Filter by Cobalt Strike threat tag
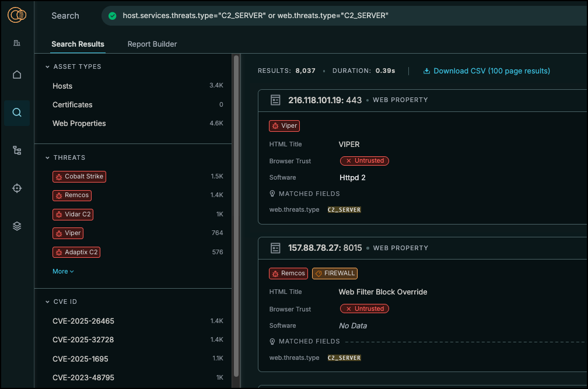This screenshot has width=588, height=389. 79,177
